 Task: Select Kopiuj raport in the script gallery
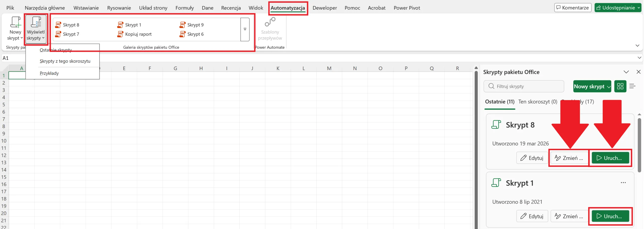[x=135, y=34]
